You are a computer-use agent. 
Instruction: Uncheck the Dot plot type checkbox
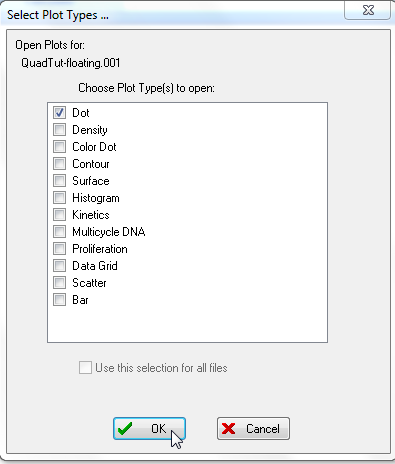click(59, 113)
